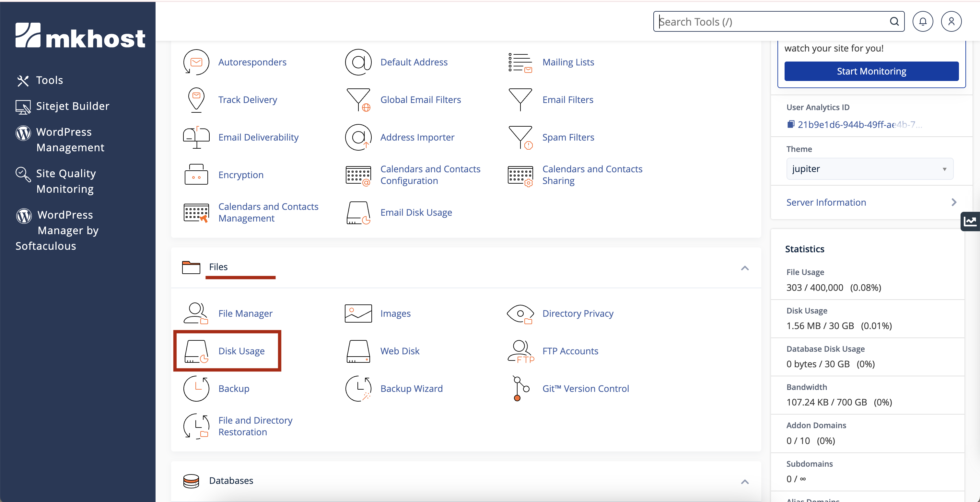Collapse the Files section chevron
Image resolution: width=980 pixels, height=502 pixels.
pos(744,268)
